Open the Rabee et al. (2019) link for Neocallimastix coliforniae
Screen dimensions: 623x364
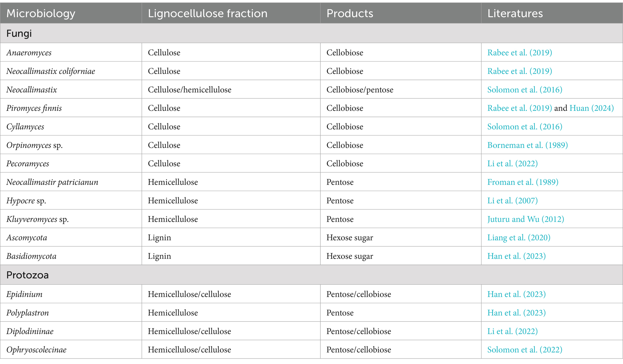(x=520, y=71)
